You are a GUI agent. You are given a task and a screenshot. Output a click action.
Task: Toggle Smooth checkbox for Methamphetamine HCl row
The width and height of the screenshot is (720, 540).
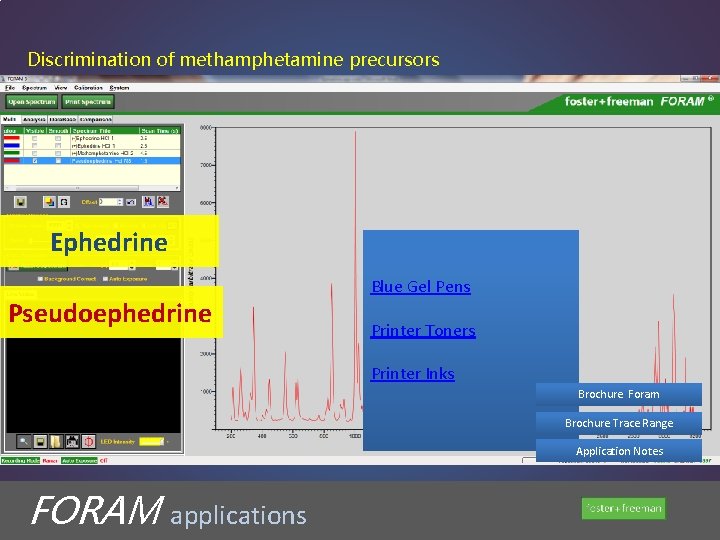pos(58,153)
